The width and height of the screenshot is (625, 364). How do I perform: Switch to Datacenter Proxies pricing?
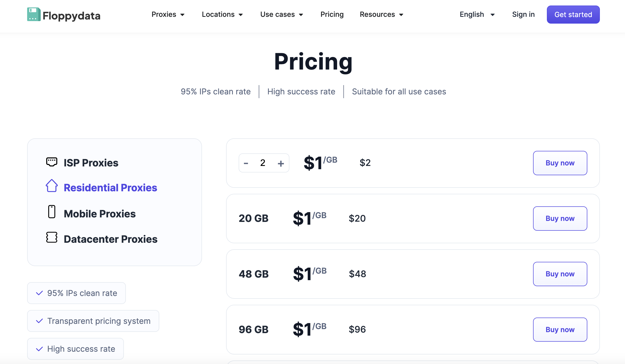111,239
